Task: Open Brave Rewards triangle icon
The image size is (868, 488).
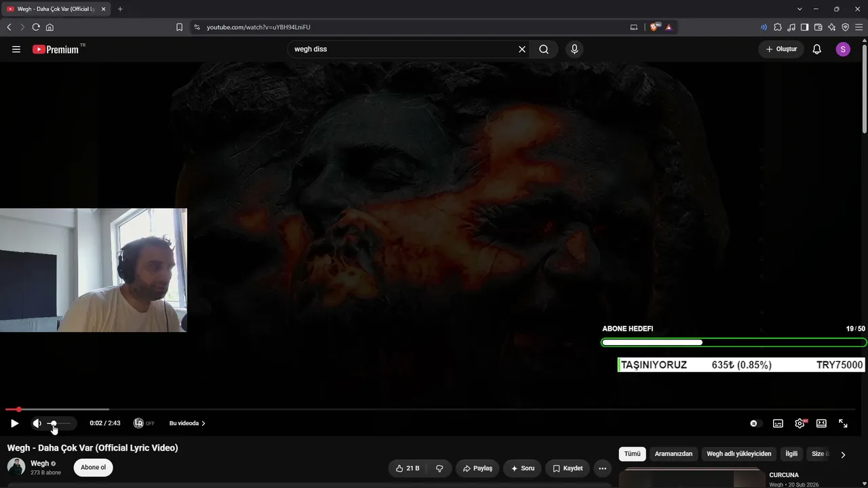Action: (669, 27)
